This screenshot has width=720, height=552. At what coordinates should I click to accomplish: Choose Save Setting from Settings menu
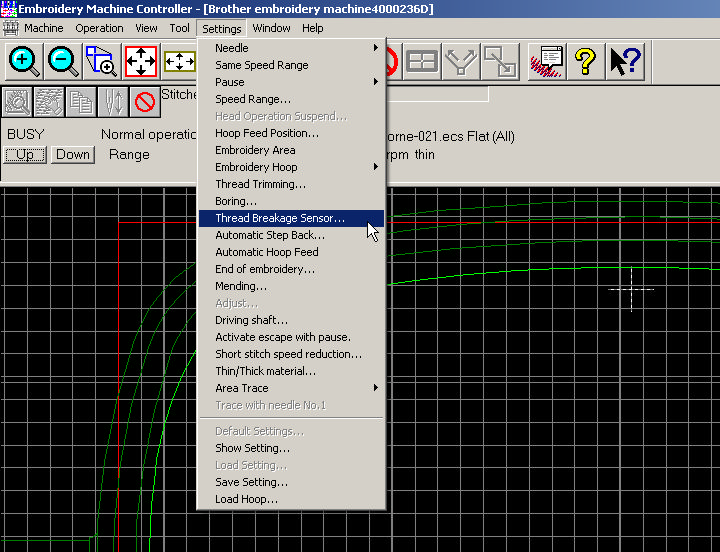click(x=252, y=482)
